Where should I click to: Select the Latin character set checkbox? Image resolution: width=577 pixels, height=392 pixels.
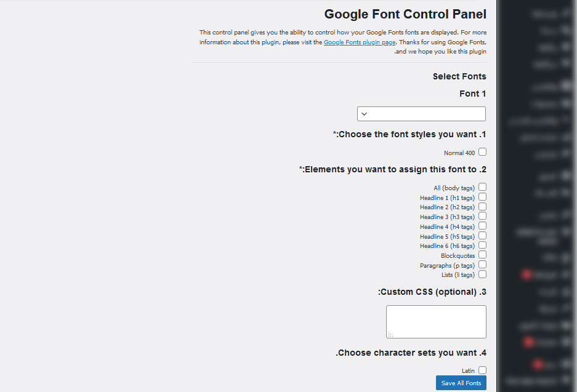pyautogui.click(x=482, y=370)
